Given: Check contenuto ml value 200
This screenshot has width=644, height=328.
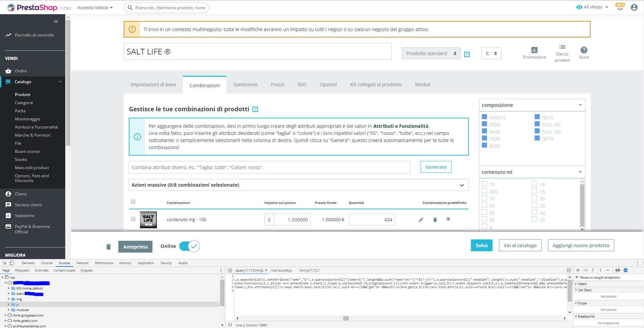Looking at the screenshot, I should (x=484, y=191).
